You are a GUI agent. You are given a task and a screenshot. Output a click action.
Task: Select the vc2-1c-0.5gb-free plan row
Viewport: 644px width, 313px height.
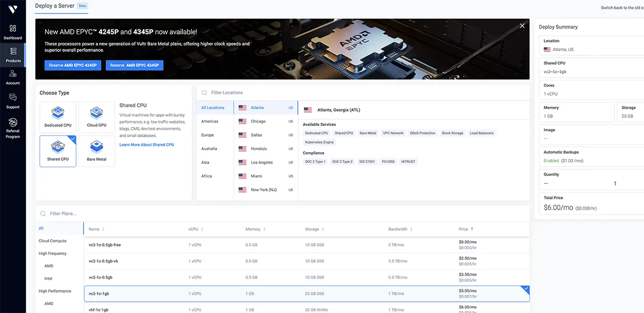[x=307, y=244]
